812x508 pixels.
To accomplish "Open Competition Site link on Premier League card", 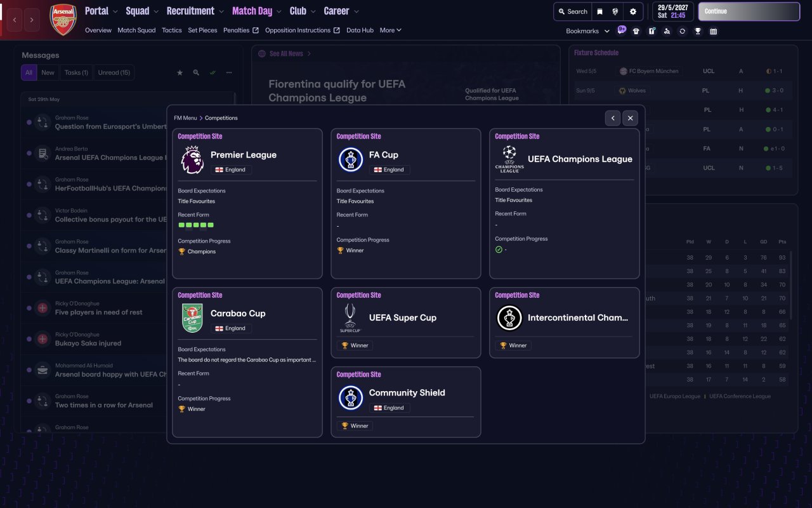I will (200, 137).
